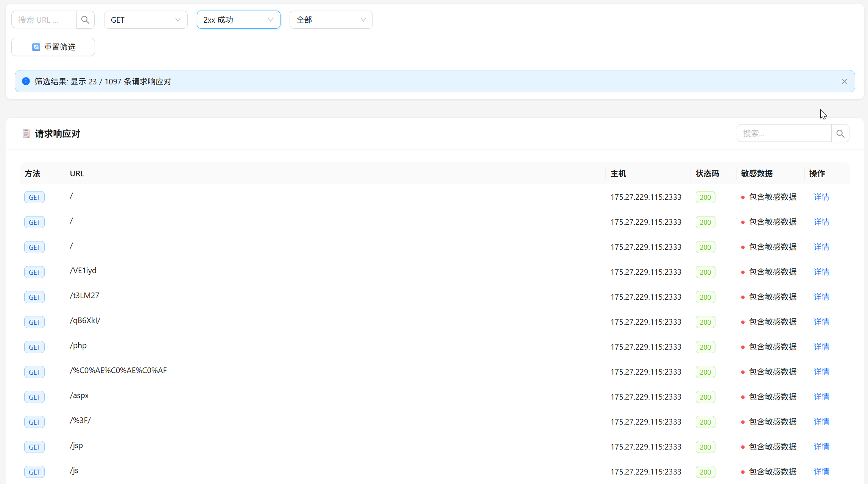
Task: Close the filter results info banner
Action: point(844,81)
